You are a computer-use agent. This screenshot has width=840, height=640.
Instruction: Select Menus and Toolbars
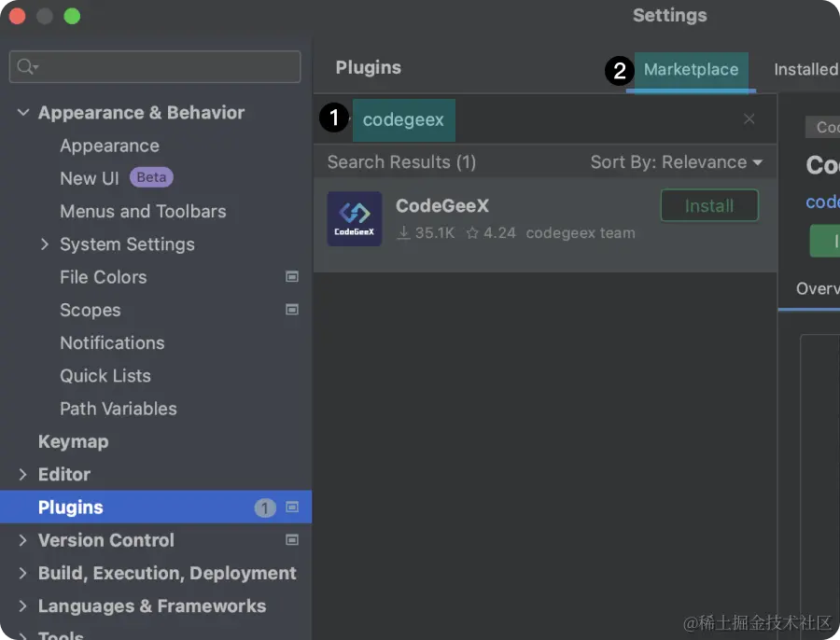point(143,212)
